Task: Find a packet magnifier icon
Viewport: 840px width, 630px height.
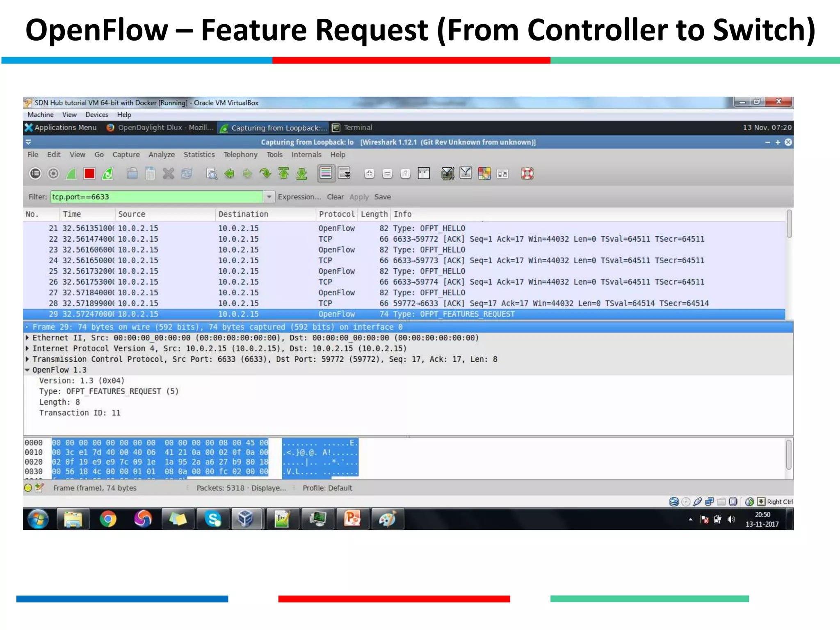Action: 212,173
